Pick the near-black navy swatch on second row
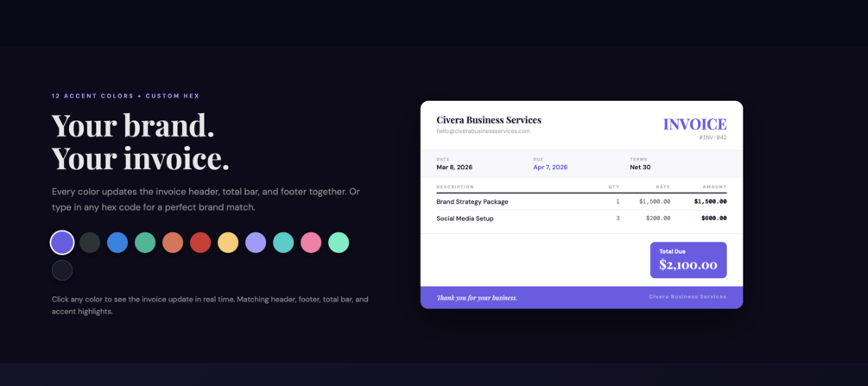Viewport: 868px width, 386px height. [62, 270]
